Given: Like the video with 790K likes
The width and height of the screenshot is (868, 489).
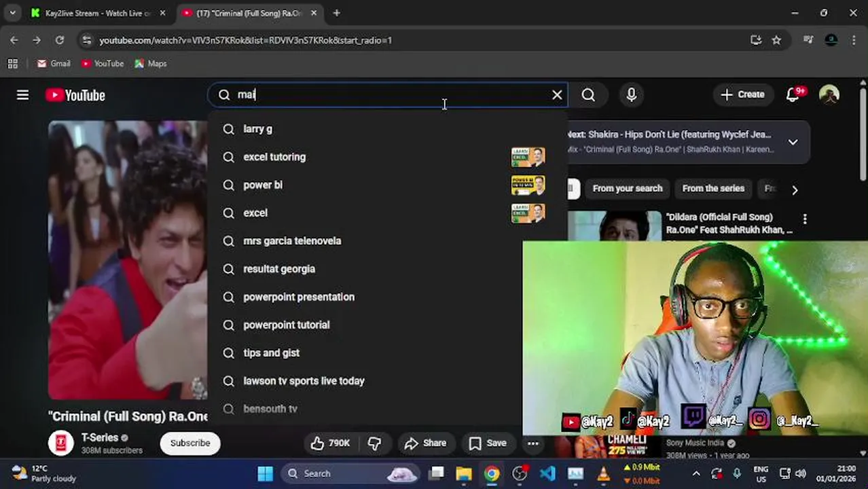Looking at the screenshot, I should (330, 443).
